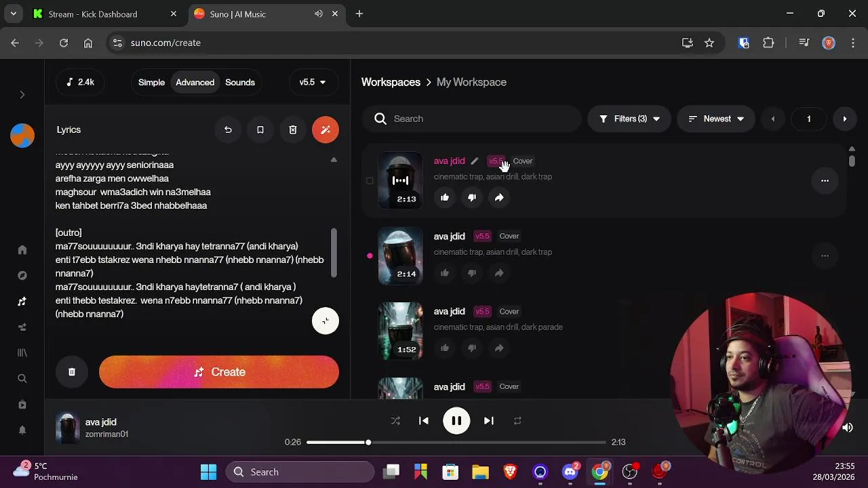Open the Create music-note icon in sidebar
The image size is (868, 488).
tap(22, 302)
